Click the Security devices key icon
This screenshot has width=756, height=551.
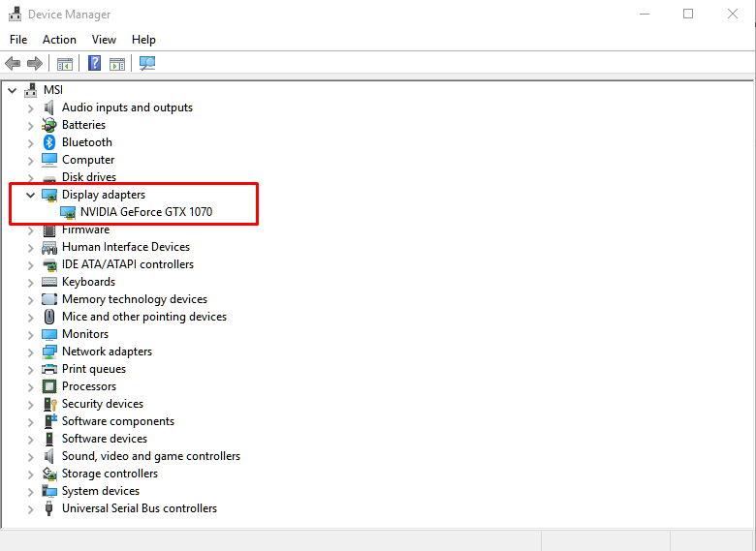pyautogui.click(x=49, y=404)
